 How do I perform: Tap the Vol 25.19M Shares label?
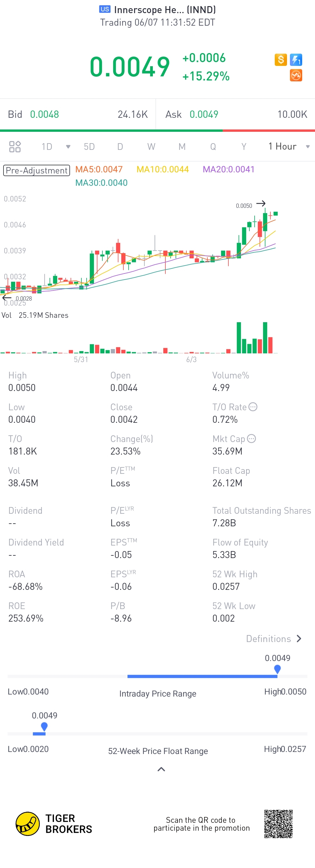(35, 315)
